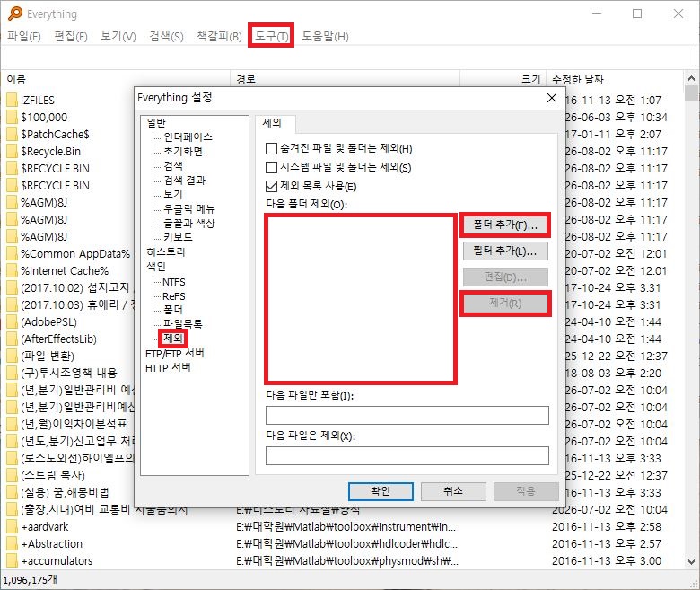Viewport: 700px width, 590px height.
Task: Click the 확인 button
Action: tap(381, 491)
